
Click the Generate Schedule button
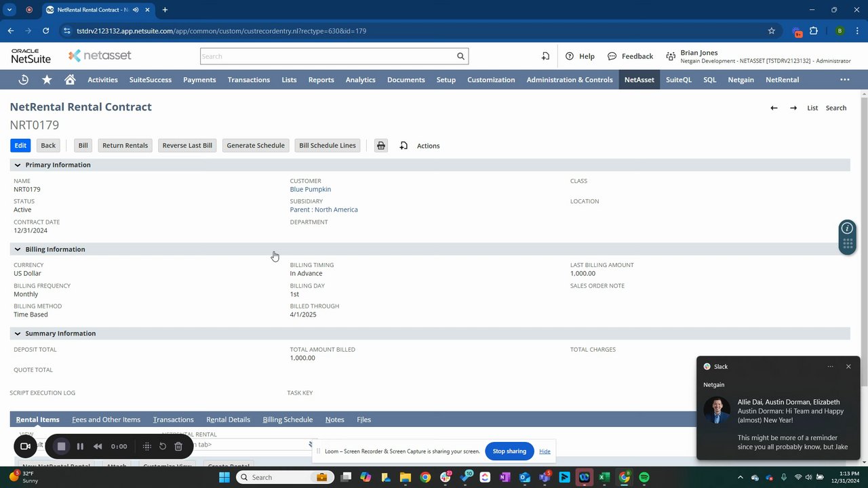pyautogui.click(x=256, y=146)
